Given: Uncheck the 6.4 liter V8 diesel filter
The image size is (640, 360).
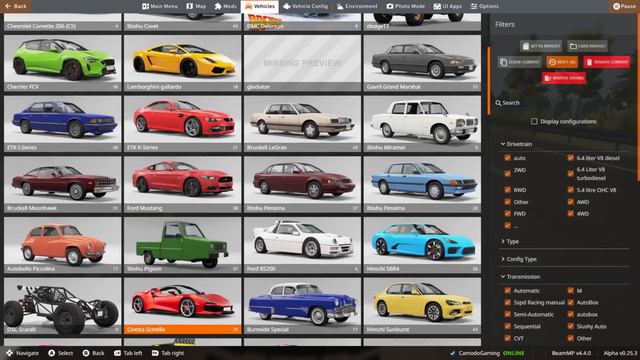Looking at the screenshot, I should [x=571, y=158].
